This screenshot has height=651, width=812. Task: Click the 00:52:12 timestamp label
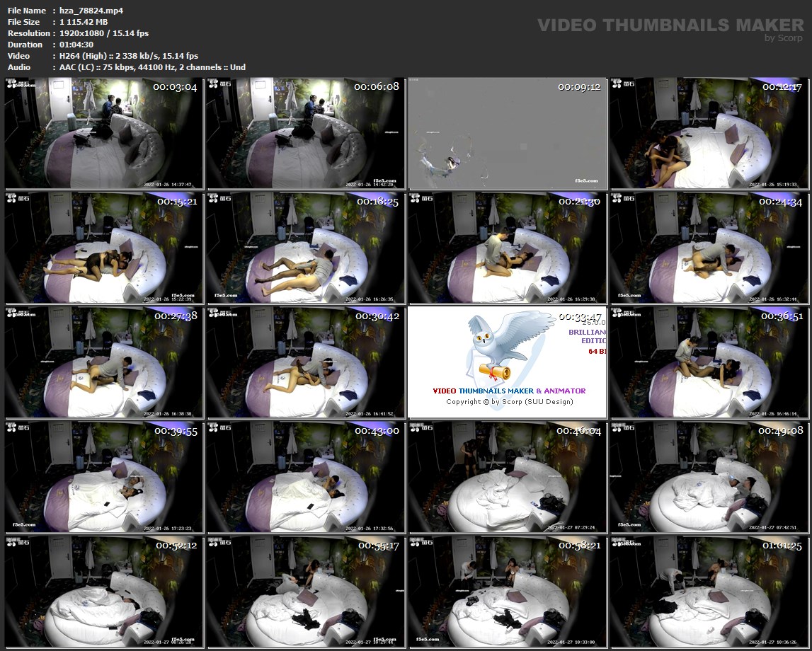[174, 545]
